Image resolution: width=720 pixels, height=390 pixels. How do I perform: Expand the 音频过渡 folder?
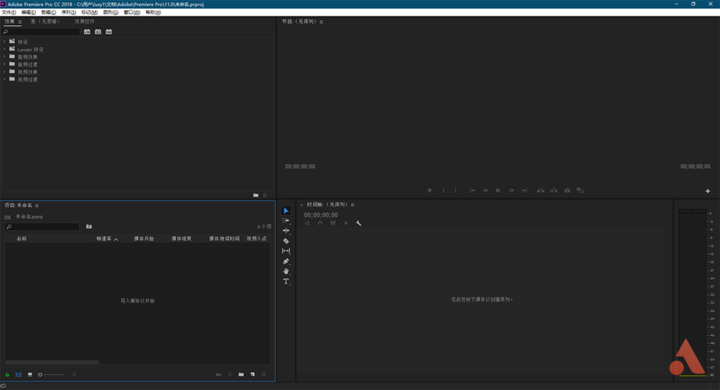click(5, 64)
